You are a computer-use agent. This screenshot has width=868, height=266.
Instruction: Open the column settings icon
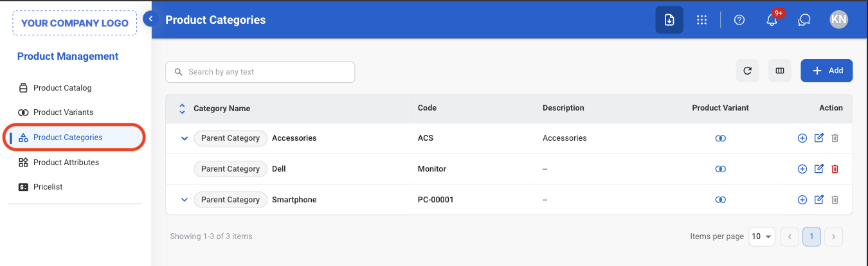780,71
